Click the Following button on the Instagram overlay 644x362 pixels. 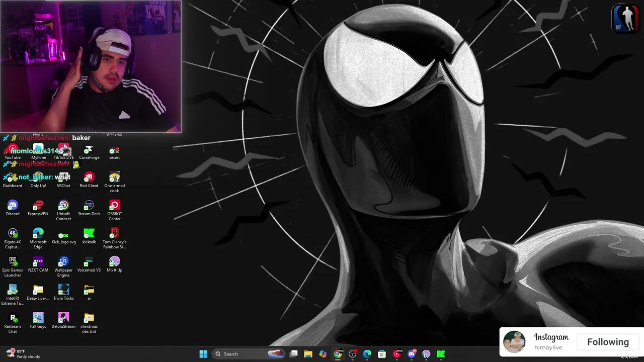(608, 342)
